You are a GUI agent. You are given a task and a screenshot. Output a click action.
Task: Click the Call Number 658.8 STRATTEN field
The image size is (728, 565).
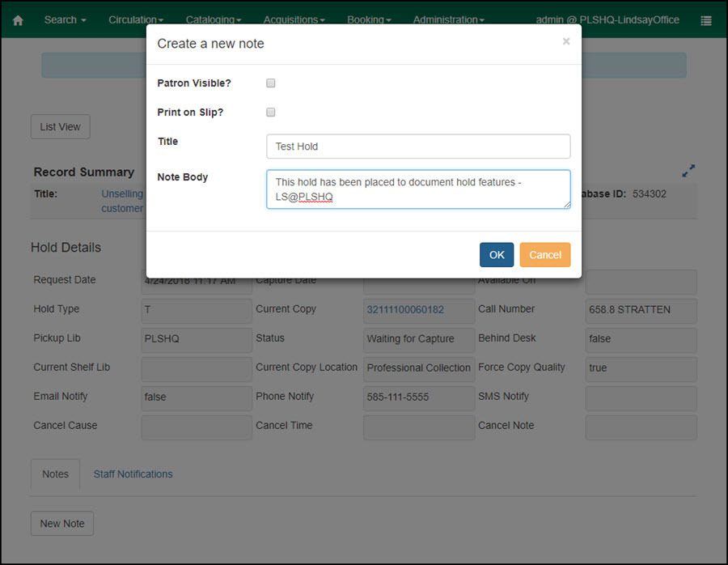(641, 310)
